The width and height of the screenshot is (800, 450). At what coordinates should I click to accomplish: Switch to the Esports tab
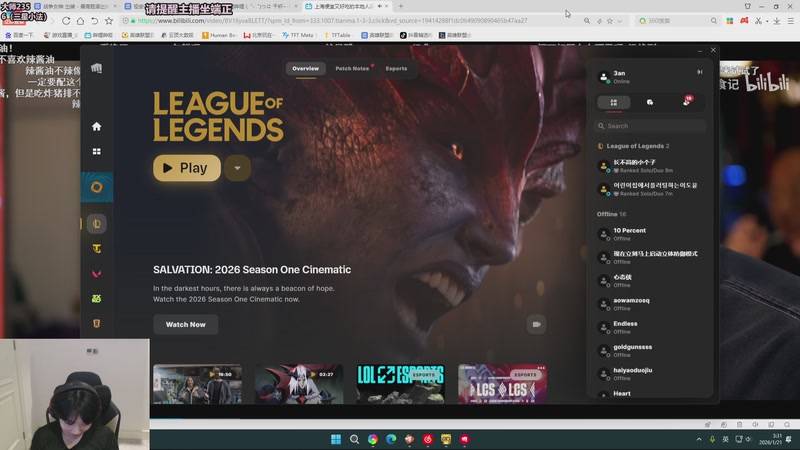point(396,68)
